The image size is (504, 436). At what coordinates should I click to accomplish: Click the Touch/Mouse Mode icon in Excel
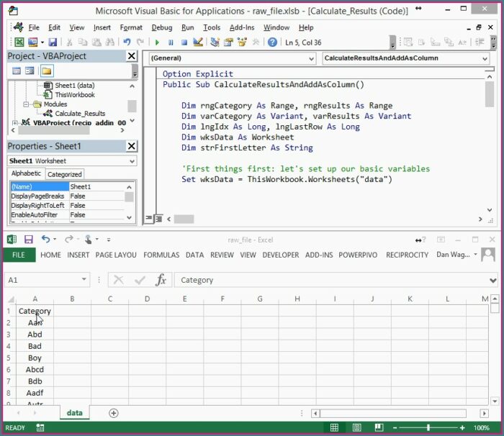(88, 240)
